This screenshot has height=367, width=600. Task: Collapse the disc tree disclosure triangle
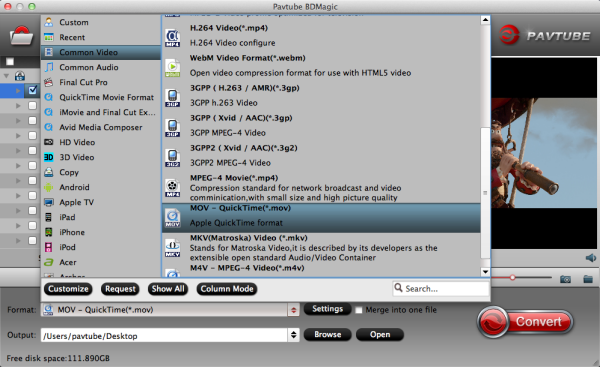[6, 76]
